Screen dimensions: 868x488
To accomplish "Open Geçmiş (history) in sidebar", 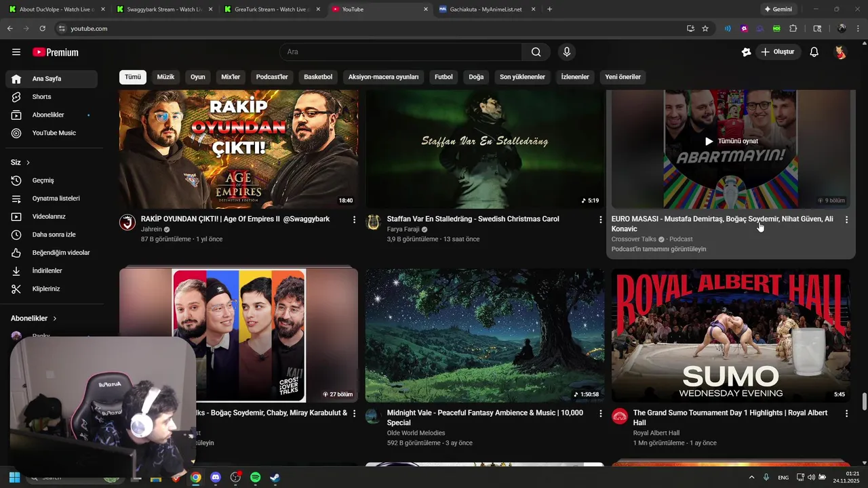I will (x=52, y=180).
